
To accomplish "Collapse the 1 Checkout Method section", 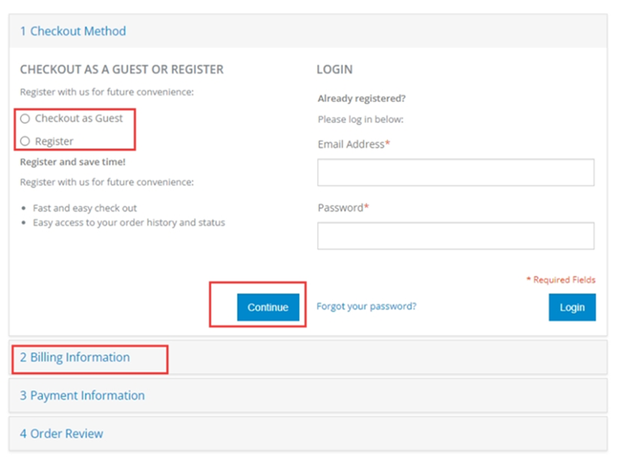I will tap(73, 31).
